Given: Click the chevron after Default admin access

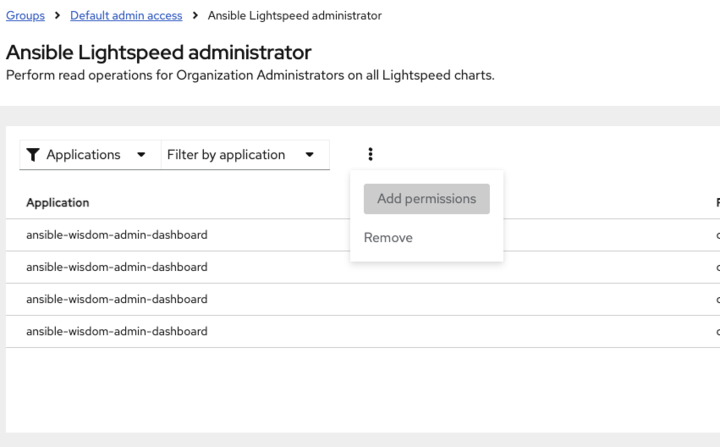Looking at the screenshot, I should click(195, 16).
